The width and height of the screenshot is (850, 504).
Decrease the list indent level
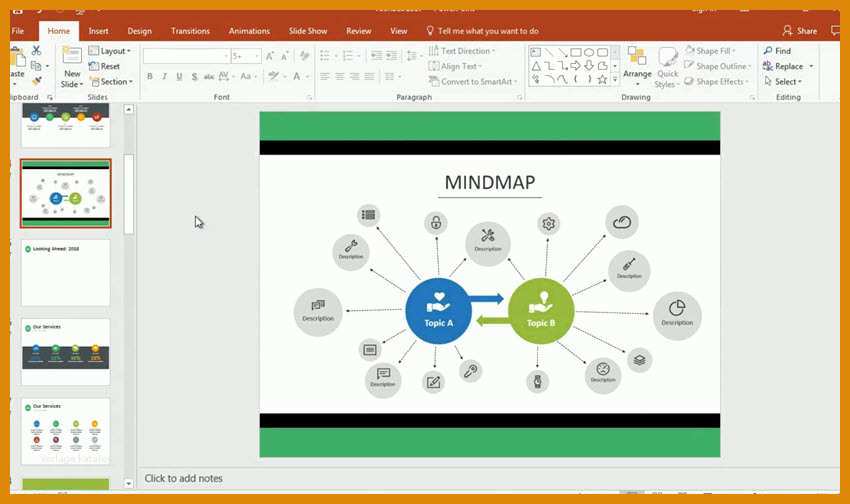point(376,56)
